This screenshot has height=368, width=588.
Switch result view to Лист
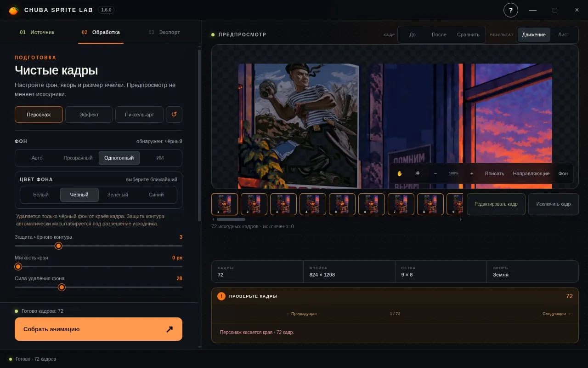click(564, 34)
